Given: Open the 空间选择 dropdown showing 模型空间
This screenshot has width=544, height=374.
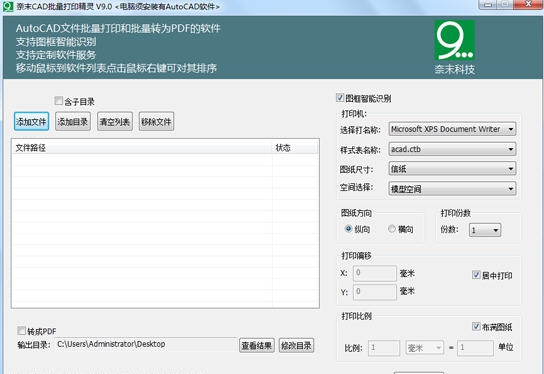Looking at the screenshot, I should coord(452,188).
